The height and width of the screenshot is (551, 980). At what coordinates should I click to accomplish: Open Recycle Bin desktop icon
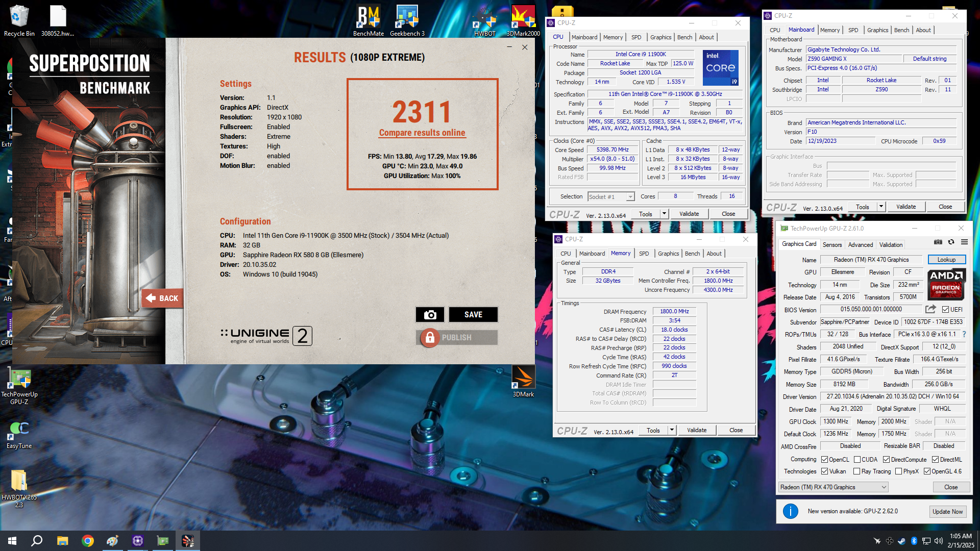coord(19,21)
